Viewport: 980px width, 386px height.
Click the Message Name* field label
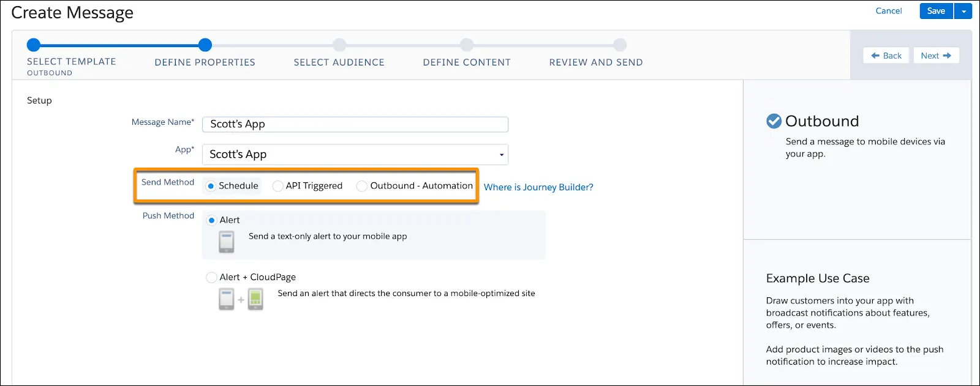[x=163, y=122]
